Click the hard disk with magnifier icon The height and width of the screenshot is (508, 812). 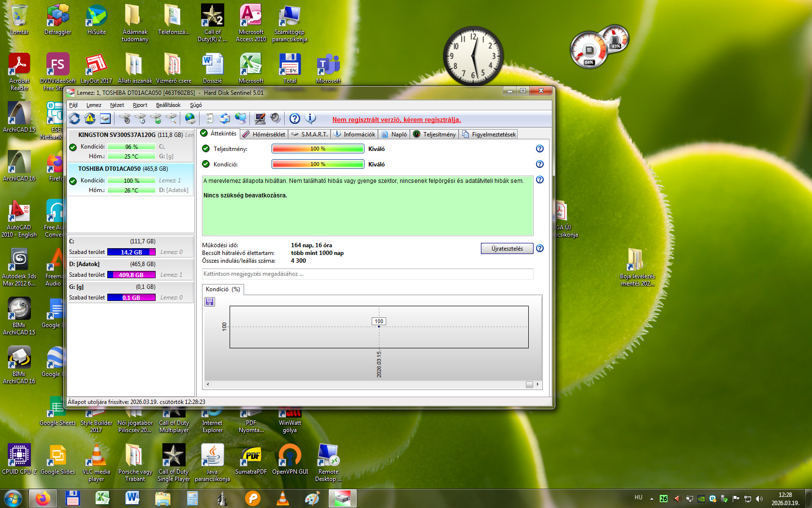click(171, 119)
